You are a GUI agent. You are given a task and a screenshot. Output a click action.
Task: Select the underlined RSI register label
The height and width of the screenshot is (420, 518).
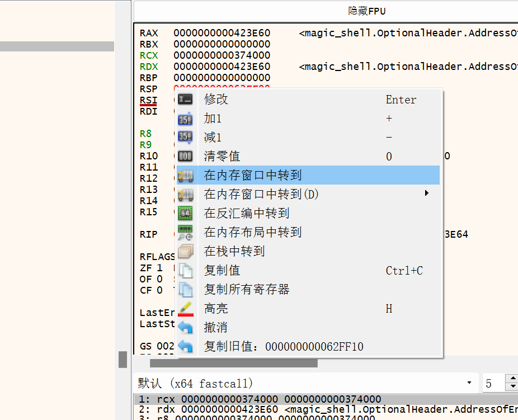(x=149, y=100)
